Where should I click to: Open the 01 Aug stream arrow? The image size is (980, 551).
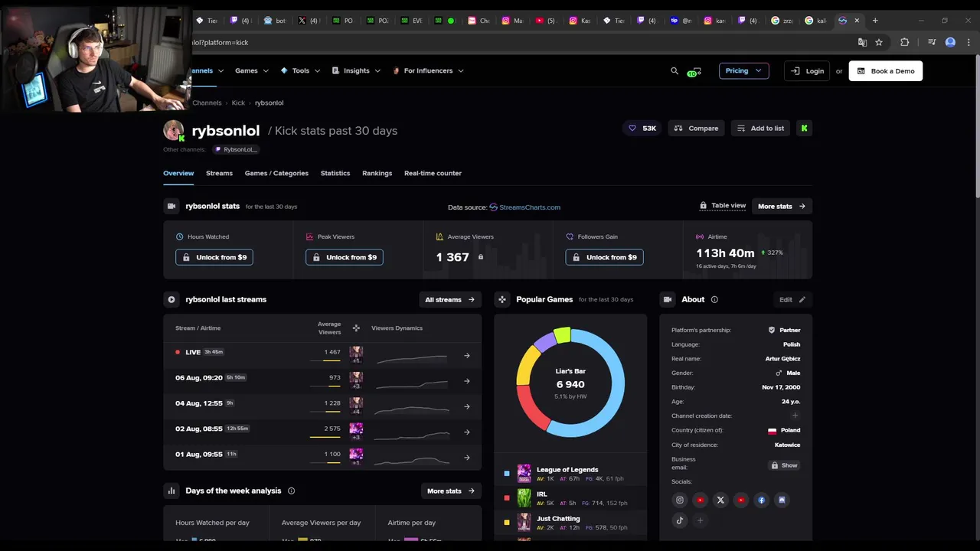coord(467,458)
